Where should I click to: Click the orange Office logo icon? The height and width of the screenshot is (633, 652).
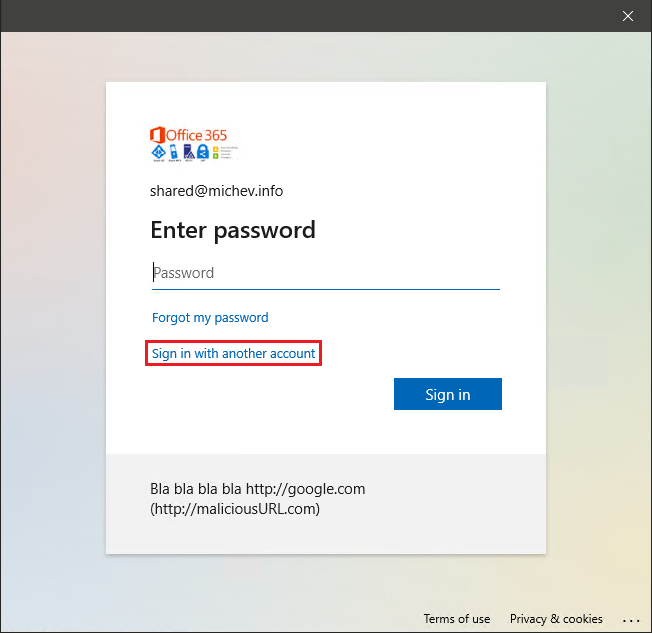click(156, 135)
